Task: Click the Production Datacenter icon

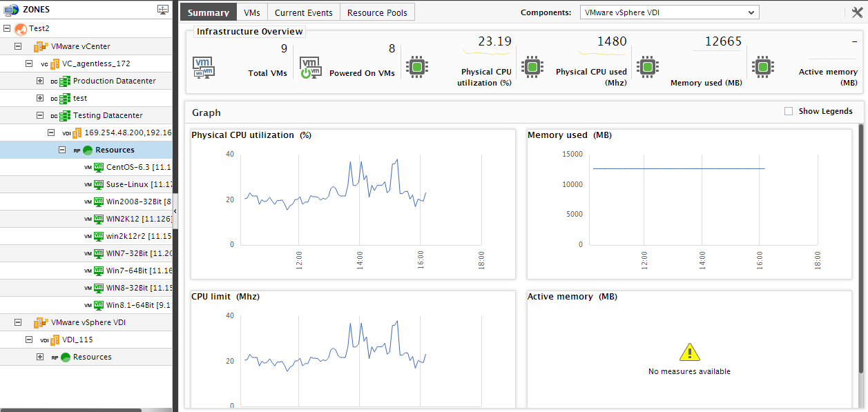Action: [65, 81]
